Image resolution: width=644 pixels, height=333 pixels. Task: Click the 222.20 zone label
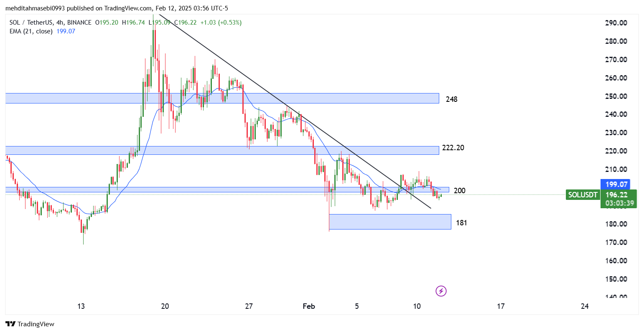pyautogui.click(x=453, y=148)
